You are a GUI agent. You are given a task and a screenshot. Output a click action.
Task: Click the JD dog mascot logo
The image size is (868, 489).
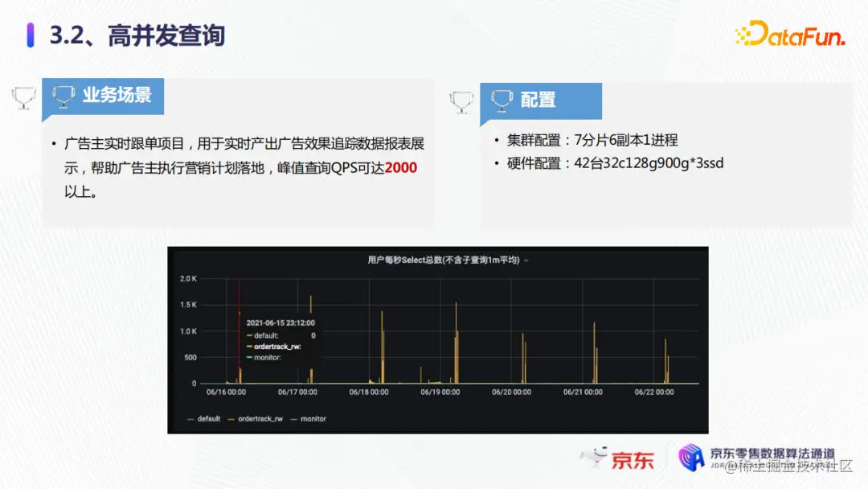point(594,458)
